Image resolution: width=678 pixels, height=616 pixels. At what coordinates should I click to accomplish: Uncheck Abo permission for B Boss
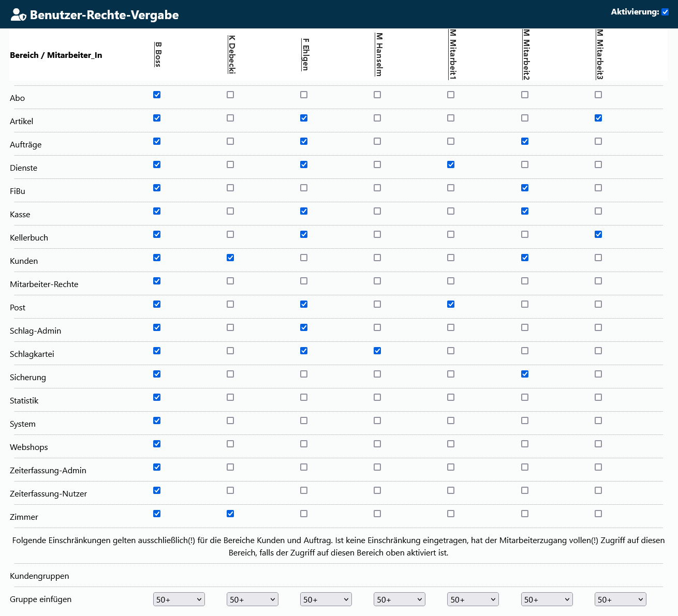pos(157,95)
